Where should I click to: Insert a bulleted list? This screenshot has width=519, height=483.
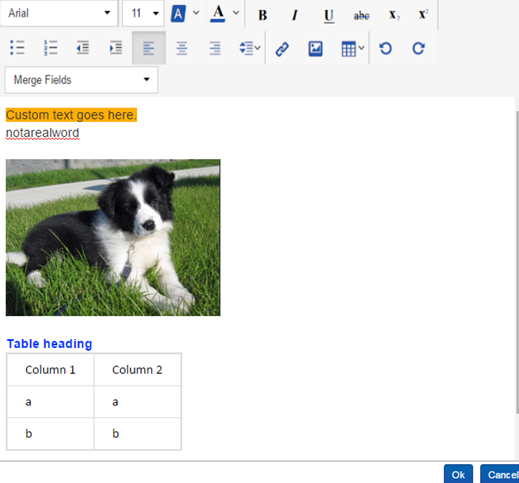[17, 48]
